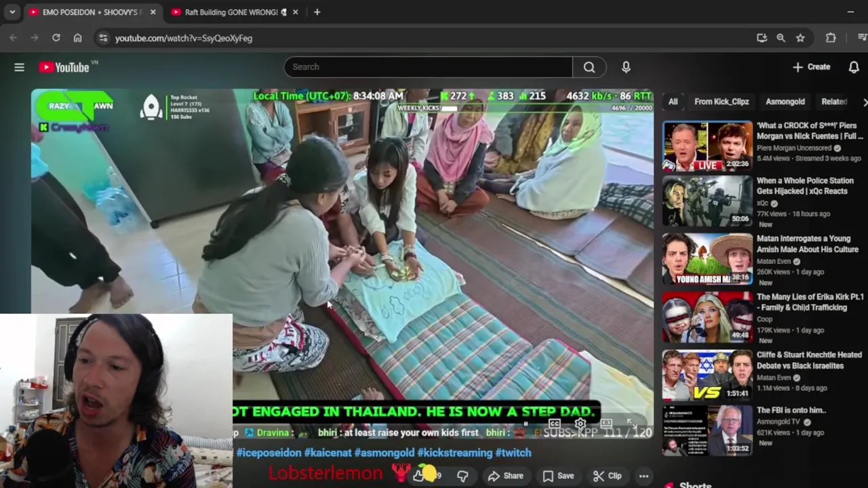Image resolution: width=868 pixels, height=488 pixels.
Task: Click the Create button
Action: [x=812, y=67]
